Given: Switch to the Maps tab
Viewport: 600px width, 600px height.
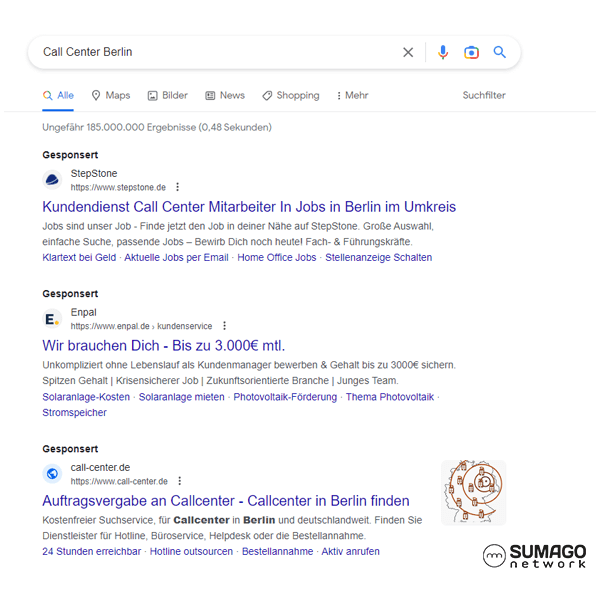Looking at the screenshot, I should (x=111, y=95).
